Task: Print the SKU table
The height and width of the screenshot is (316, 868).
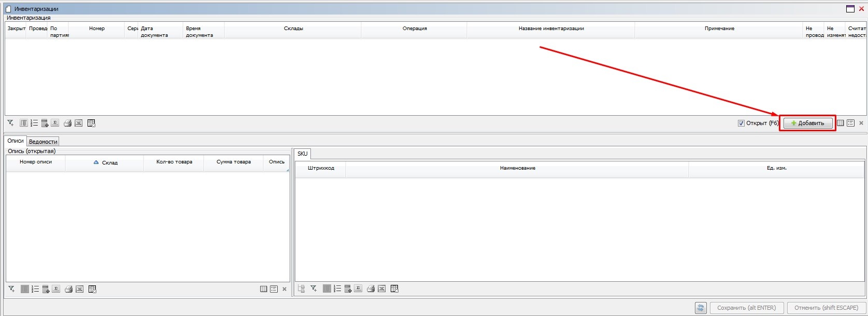Action: tap(371, 289)
